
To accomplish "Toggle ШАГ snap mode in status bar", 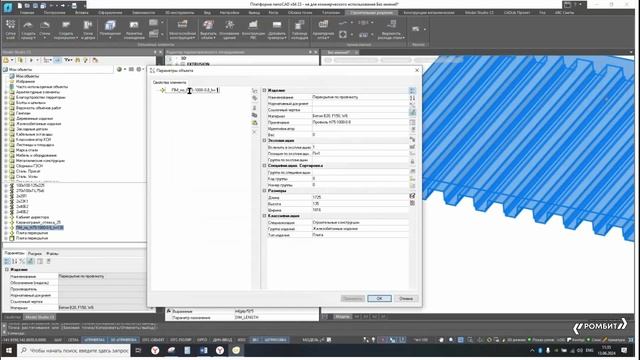I will pyautogui.click(x=58, y=340).
